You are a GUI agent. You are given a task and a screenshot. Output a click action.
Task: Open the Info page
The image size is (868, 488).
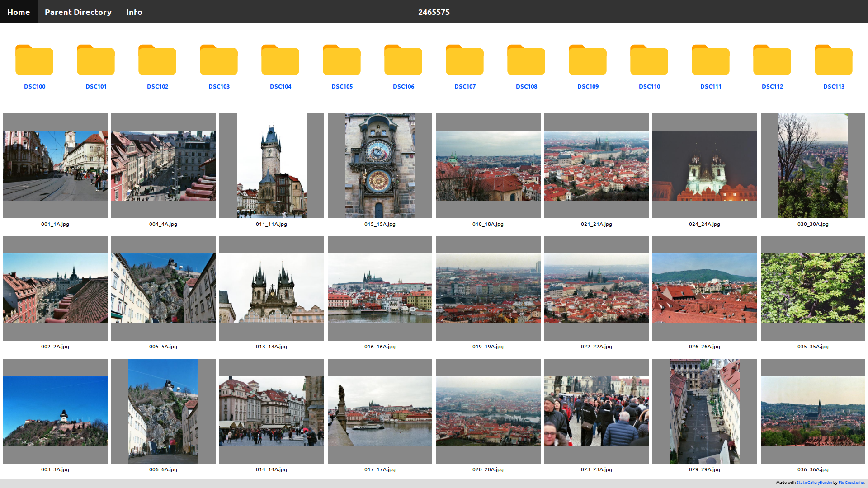click(x=134, y=12)
